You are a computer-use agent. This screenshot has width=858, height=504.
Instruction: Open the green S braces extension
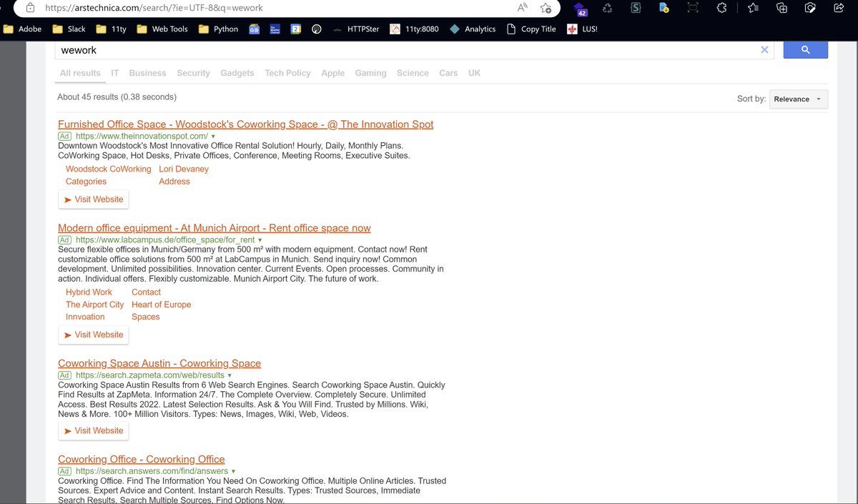636,8
